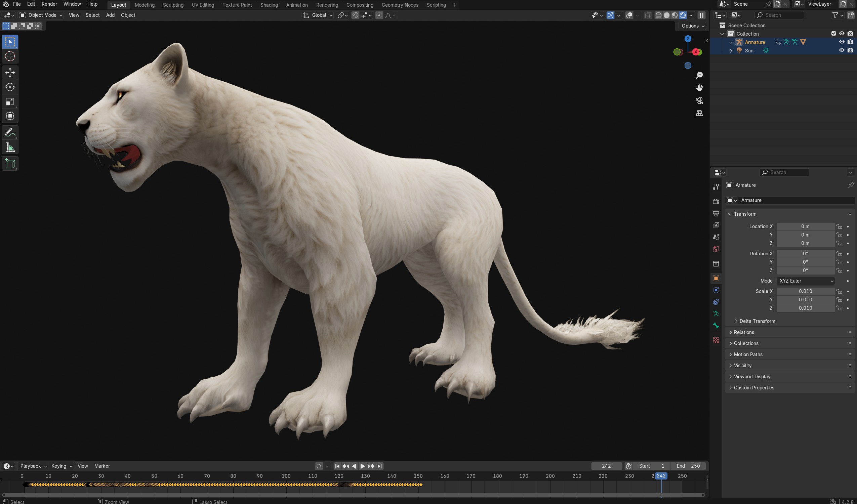Hide the Armature in viewport

point(842,42)
